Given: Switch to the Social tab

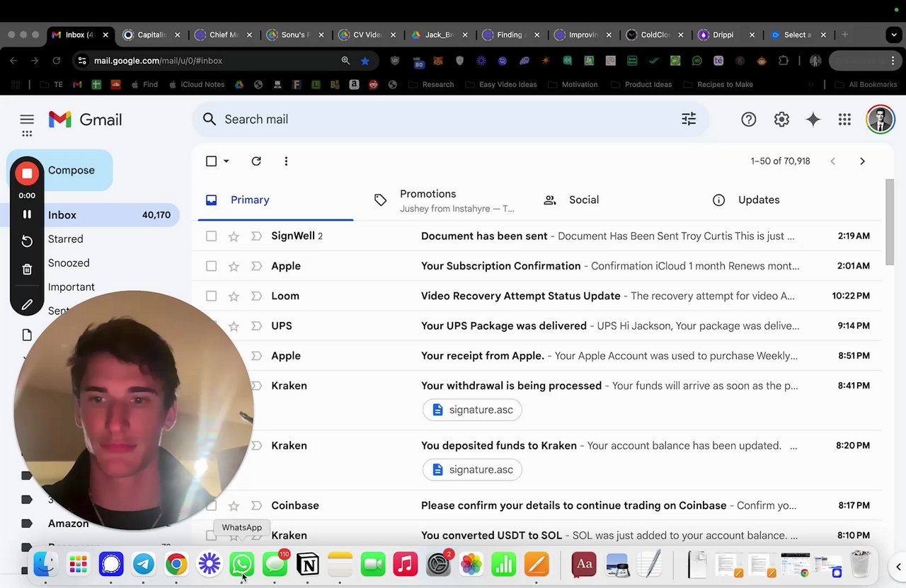Looking at the screenshot, I should (616, 200).
